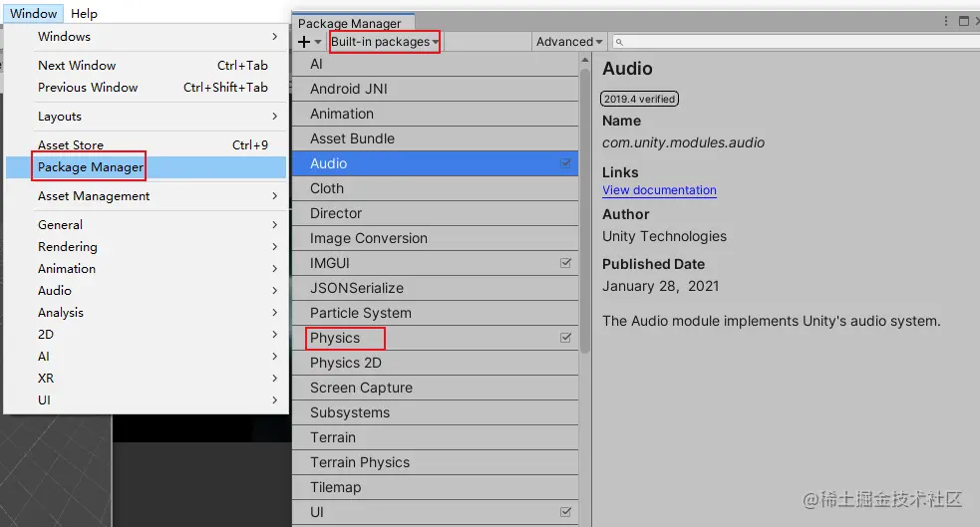Select the AI package in the list
The width and height of the screenshot is (980, 527).
point(435,64)
